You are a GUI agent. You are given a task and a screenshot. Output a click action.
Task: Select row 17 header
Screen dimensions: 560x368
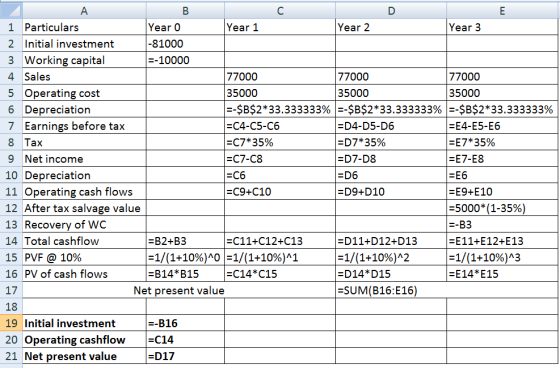pyautogui.click(x=11, y=290)
